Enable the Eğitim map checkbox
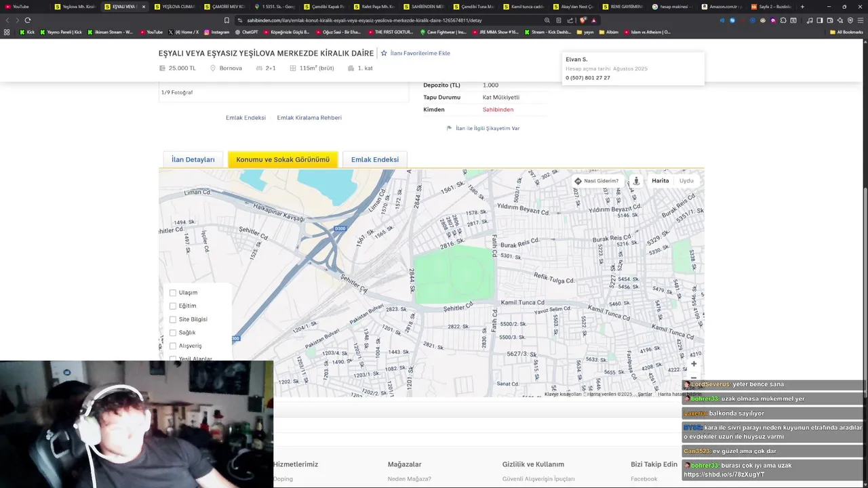Viewport: 868px width, 488px height. pyautogui.click(x=173, y=306)
